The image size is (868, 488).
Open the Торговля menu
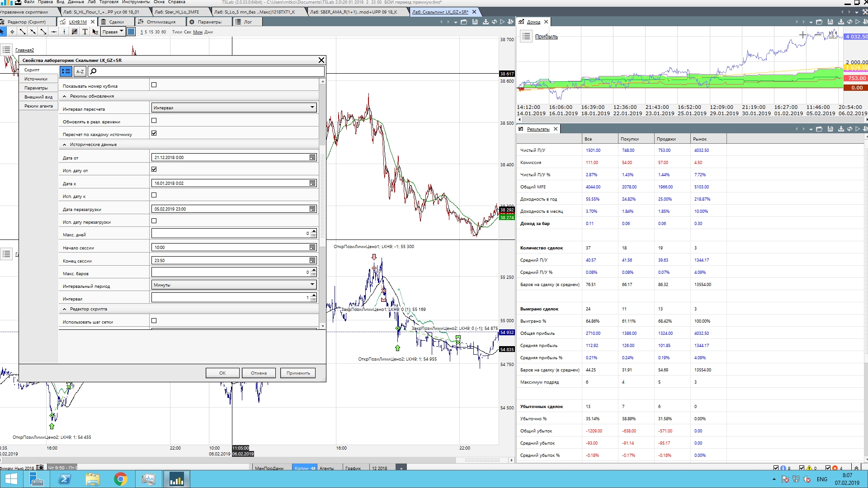[x=108, y=2]
